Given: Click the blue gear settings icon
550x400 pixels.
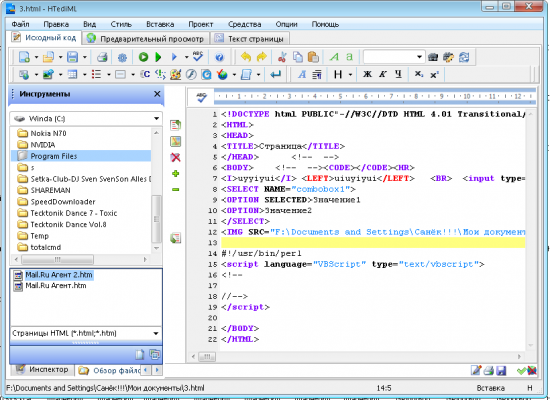Looking at the screenshot, I should pyautogui.click(x=122, y=57).
